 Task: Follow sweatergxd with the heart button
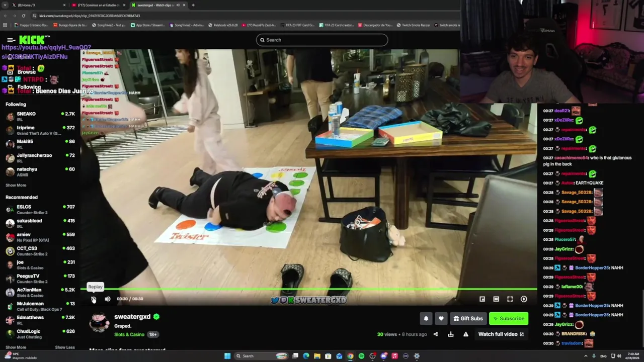(441, 318)
